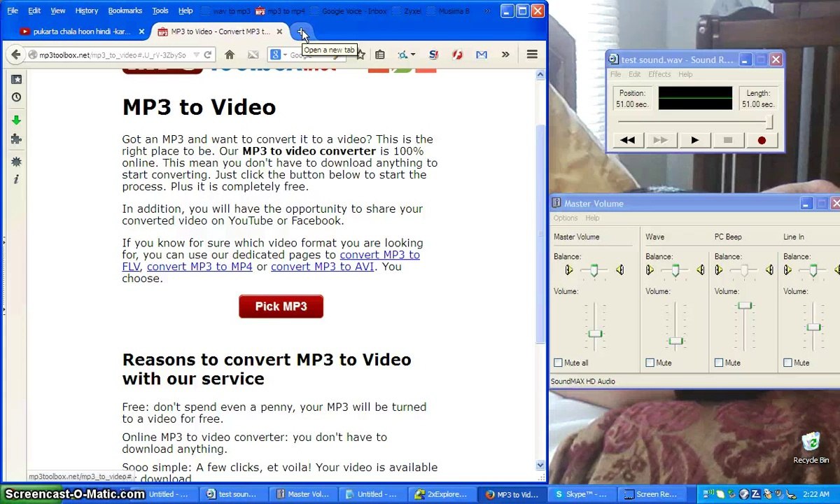Image resolution: width=840 pixels, height=504 pixels.
Task: Open the sidebar add-ons puzzle icon
Action: [x=17, y=139]
